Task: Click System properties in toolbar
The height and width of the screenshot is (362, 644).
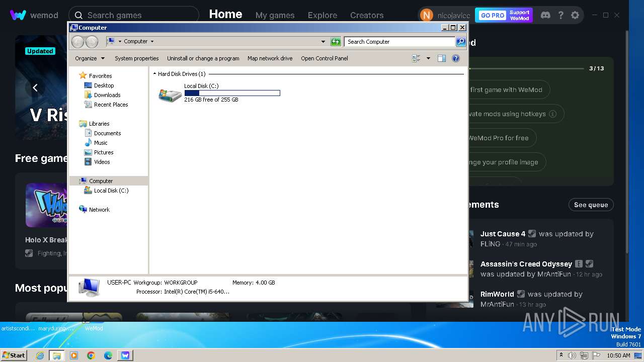Action: (x=136, y=58)
